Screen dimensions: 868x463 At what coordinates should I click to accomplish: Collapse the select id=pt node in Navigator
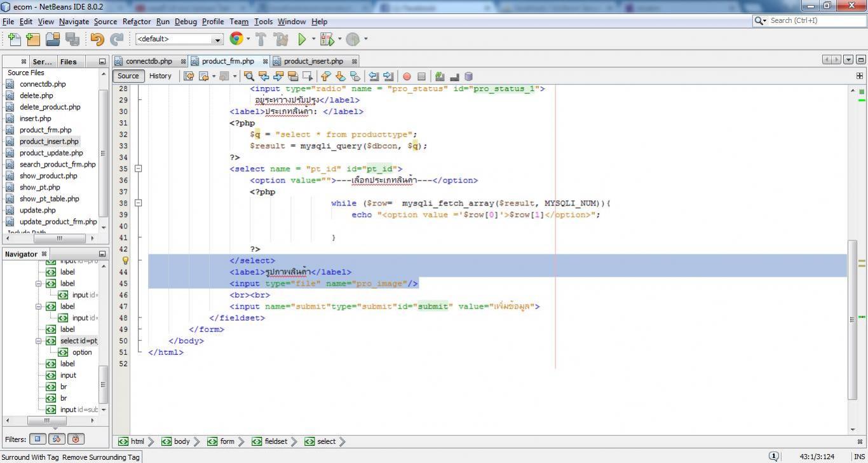pos(39,341)
